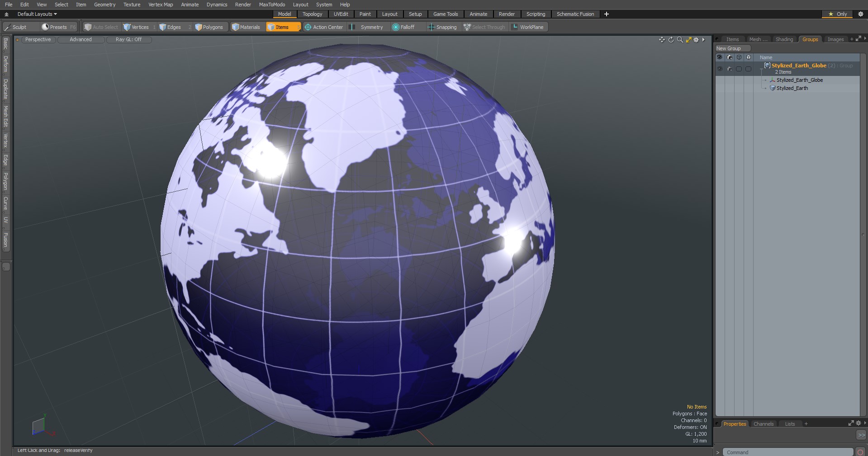Open the File menu
The image size is (868, 456).
[9, 5]
